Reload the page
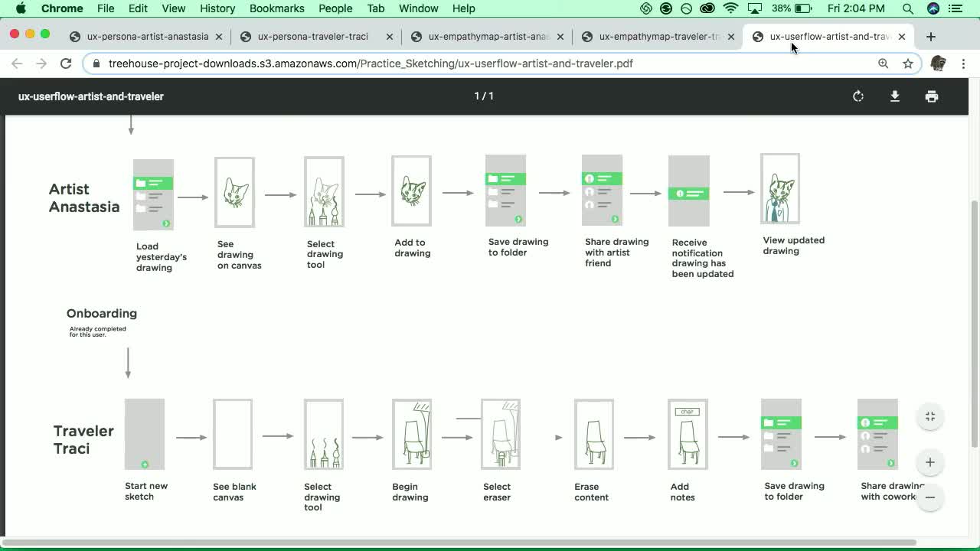 [x=66, y=64]
